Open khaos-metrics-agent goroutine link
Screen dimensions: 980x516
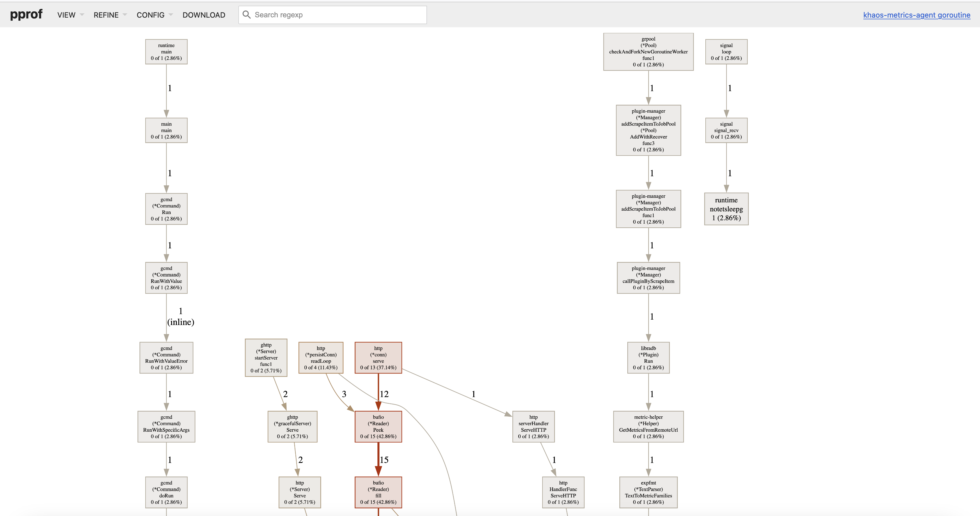click(x=916, y=15)
